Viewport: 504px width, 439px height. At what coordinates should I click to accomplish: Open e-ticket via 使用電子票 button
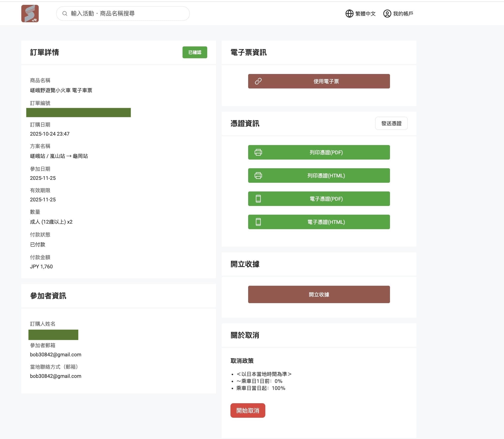point(326,81)
